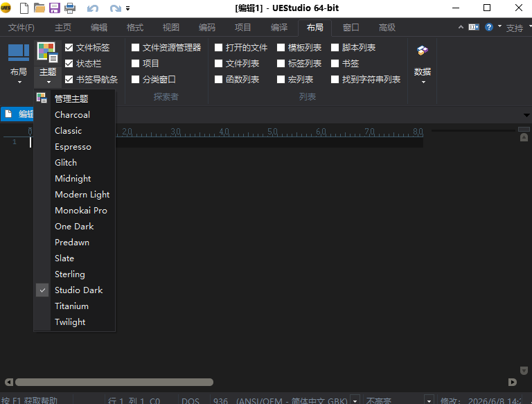Viewport: 532px width, 404px height.
Task: Check the 标签列表 checkbox
Action: click(281, 64)
